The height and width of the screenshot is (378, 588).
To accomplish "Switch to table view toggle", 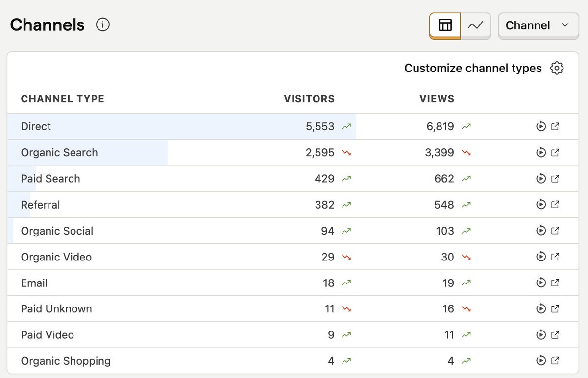I will (x=445, y=25).
